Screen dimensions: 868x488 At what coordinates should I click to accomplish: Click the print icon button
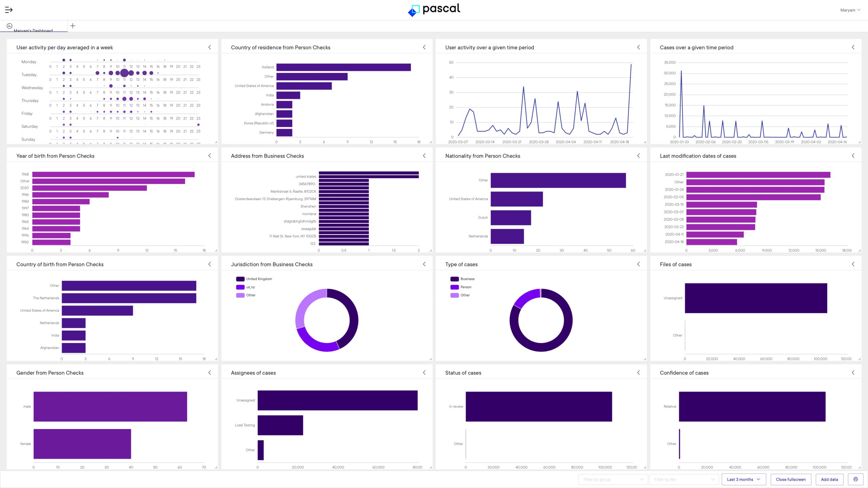point(855,479)
